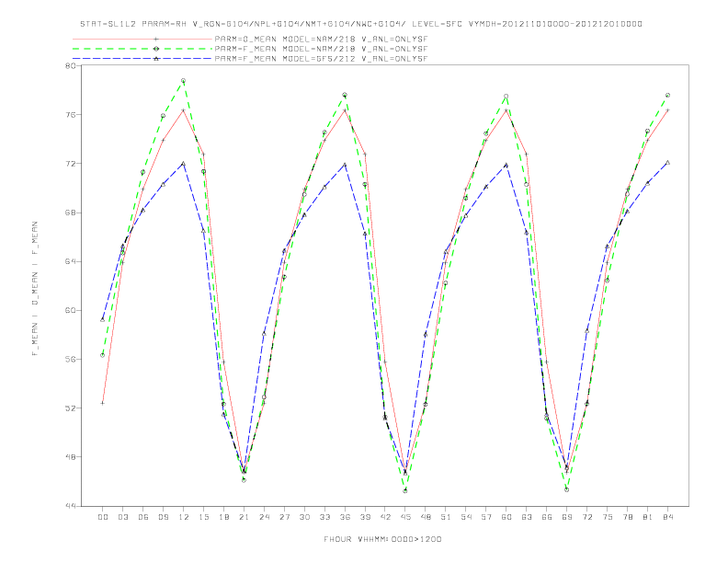Click the x-axis tick label 84
728x563 pixels.
click(668, 517)
